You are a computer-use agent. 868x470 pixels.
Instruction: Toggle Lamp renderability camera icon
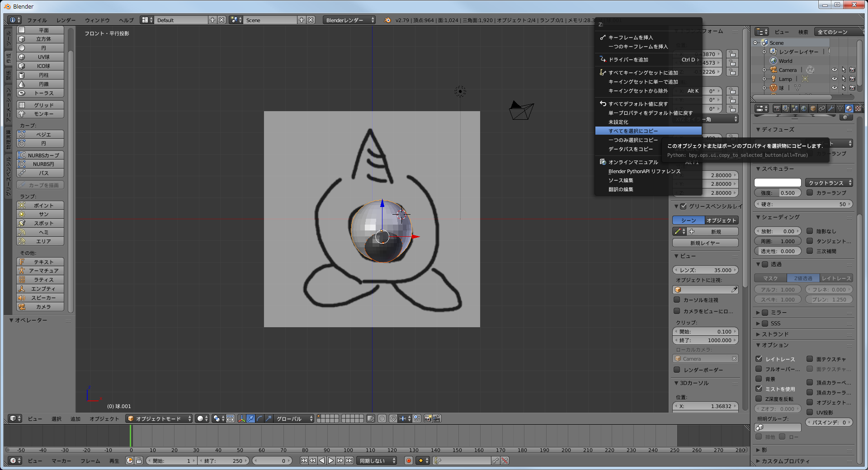click(x=853, y=79)
